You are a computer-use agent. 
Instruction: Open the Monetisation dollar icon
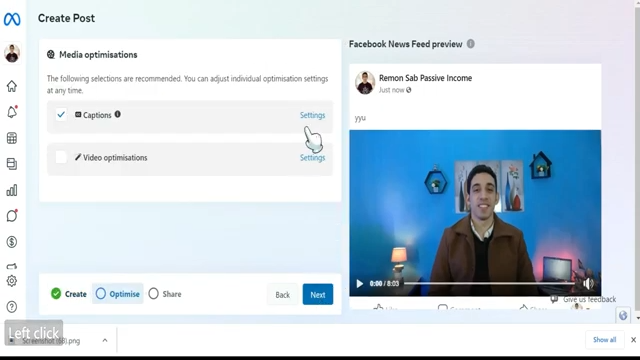[12, 242]
